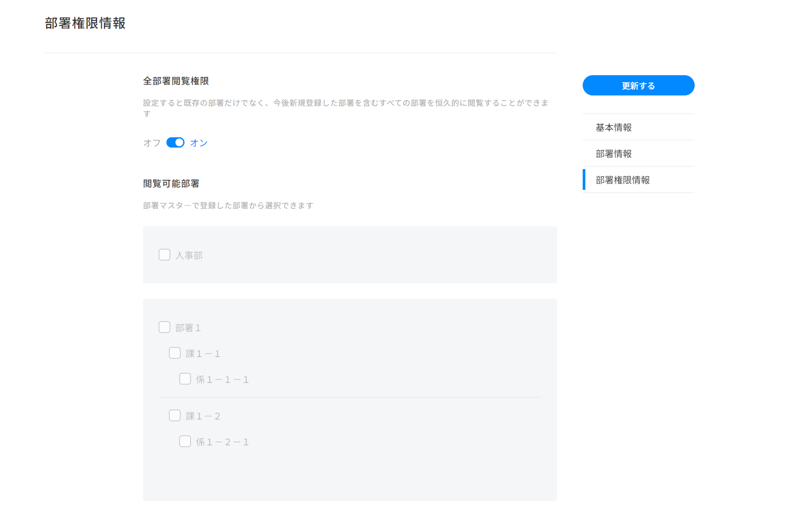Click the 部署１ label text

[x=188, y=328]
